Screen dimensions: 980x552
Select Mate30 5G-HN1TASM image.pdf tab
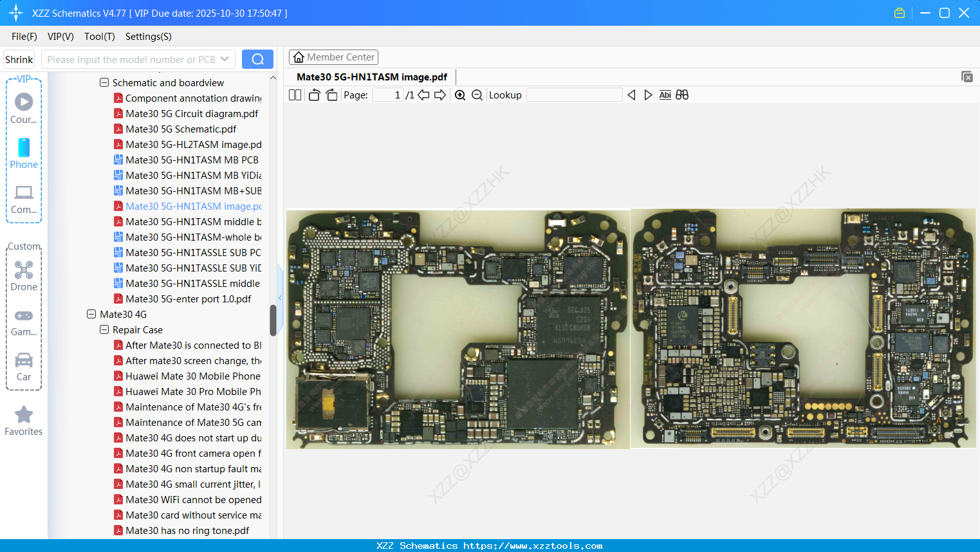[x=372, y=77]
